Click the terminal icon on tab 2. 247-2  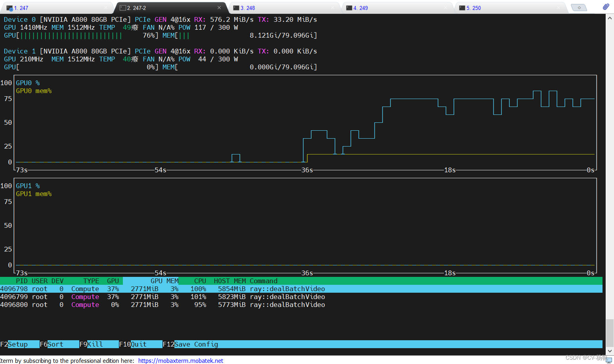click(123, 8)
